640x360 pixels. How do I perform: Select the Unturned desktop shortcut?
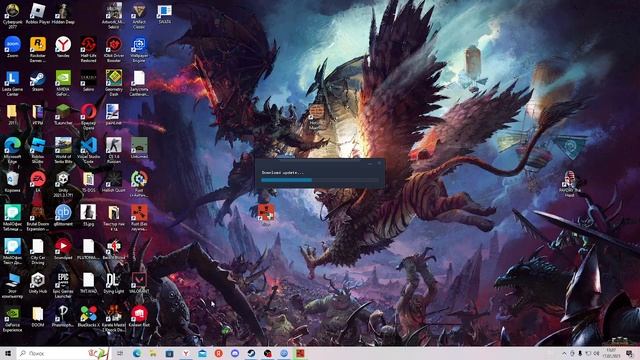click(x=139, y=148)
